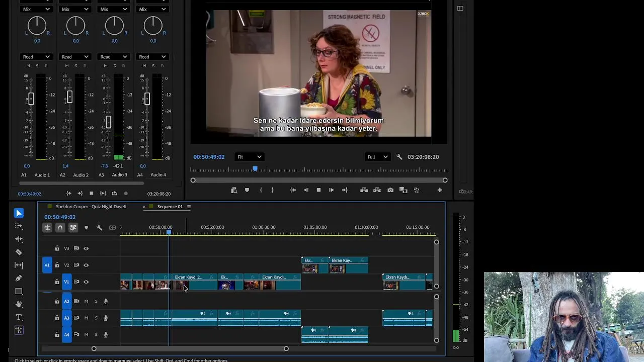Open Audio 2 Mix output dropdown
Image resolution: width=644 pixels, height=362 pixels.
(75, 9)
